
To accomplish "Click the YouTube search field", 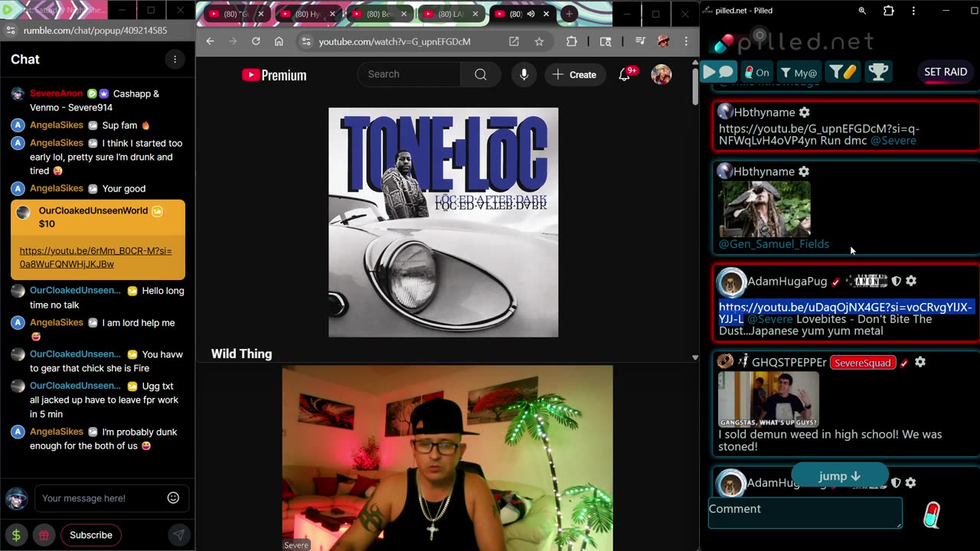I will (x=409, y=74).
